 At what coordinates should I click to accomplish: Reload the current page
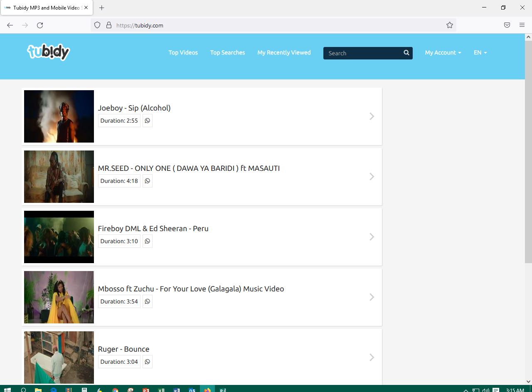(40, 25)
